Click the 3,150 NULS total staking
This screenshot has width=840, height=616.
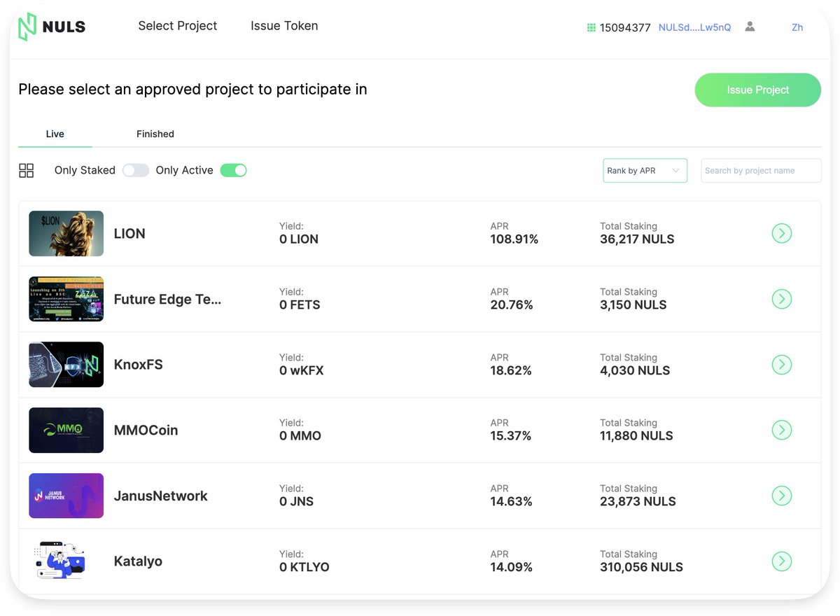coord(633,305)
